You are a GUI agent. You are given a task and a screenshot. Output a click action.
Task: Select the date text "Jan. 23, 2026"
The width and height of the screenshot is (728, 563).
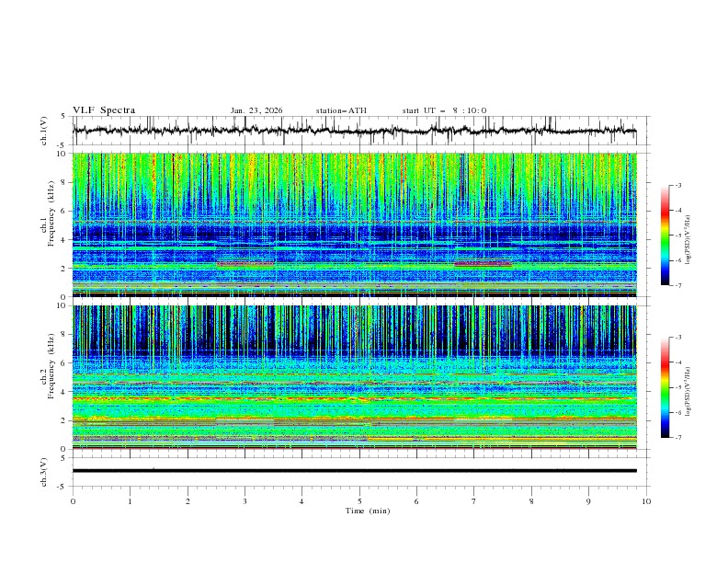point(256,110)
